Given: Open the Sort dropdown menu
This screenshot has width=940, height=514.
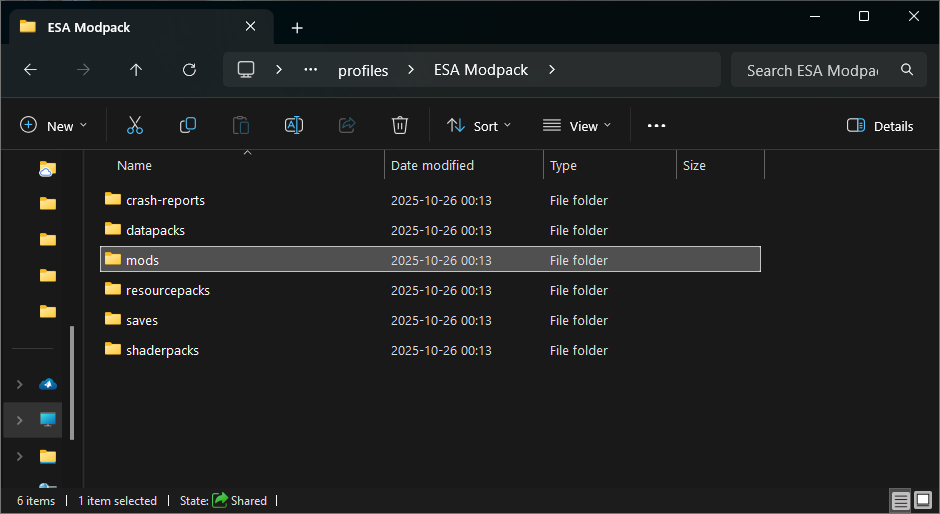Looking at the screenshot, I should coord(479,126).
